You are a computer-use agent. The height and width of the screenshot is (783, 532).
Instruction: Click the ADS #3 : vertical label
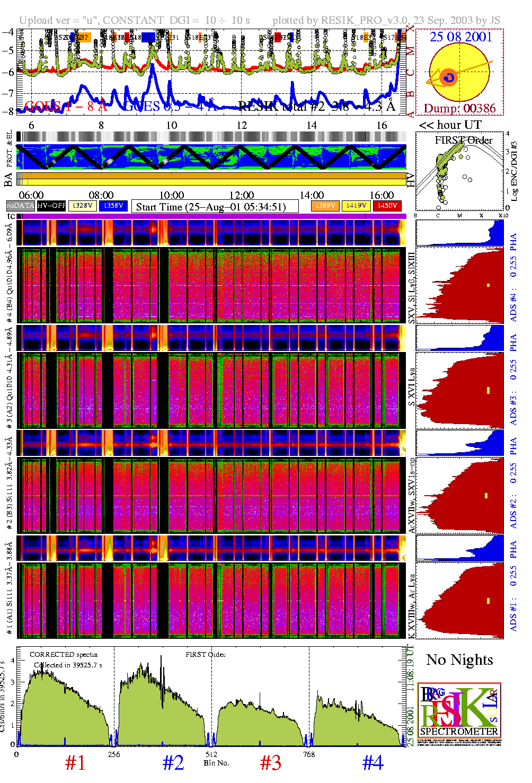[513, 409]
